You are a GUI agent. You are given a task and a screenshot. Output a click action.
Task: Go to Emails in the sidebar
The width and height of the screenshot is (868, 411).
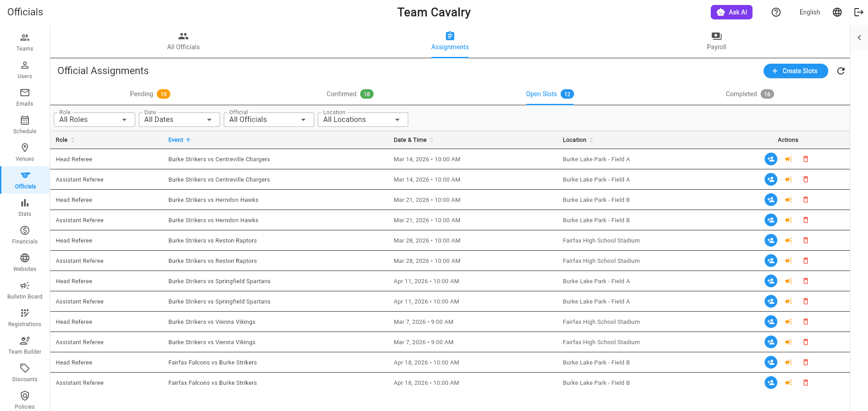[25, 98]
